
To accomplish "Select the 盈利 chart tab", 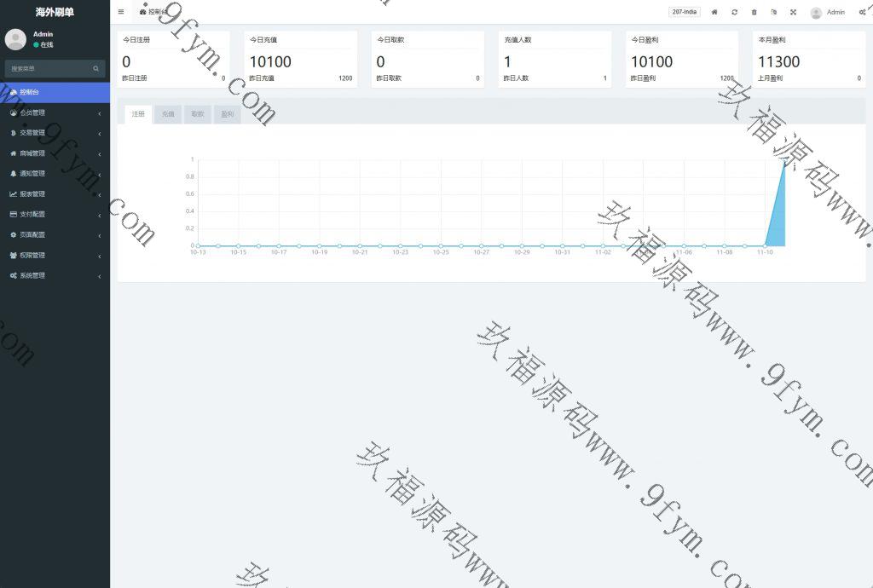I will (227, 114).
